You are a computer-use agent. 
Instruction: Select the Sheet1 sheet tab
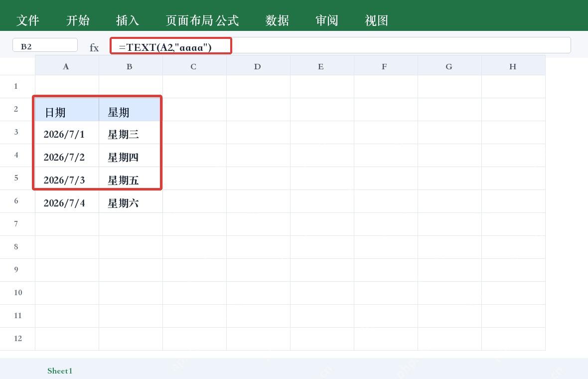pos(60,371)
